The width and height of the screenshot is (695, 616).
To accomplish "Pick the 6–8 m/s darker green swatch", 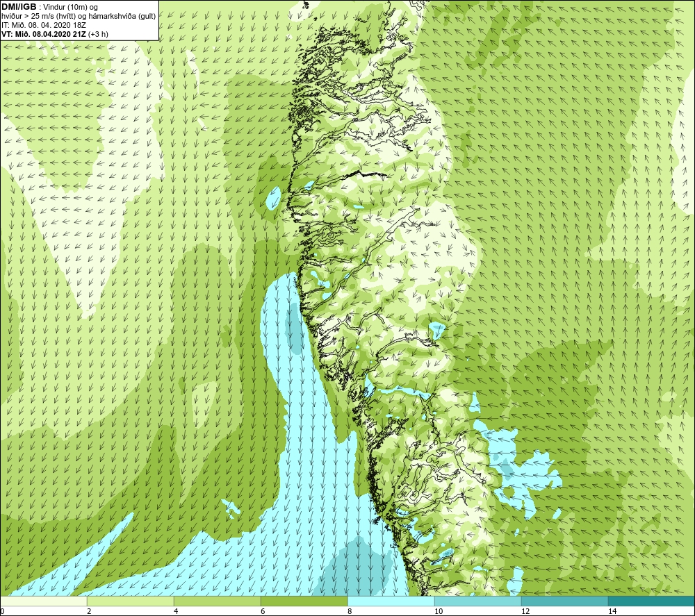I will click(x=304, y=601).
